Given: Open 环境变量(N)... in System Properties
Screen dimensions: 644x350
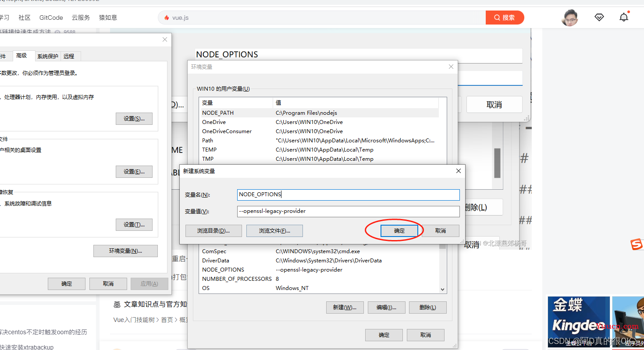Looking at the screenshot, I should pyautogui.click(x=125, y=251).
